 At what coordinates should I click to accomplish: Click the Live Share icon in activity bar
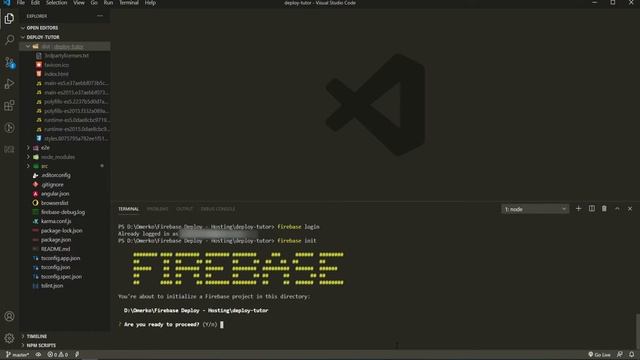click(9, 128)
